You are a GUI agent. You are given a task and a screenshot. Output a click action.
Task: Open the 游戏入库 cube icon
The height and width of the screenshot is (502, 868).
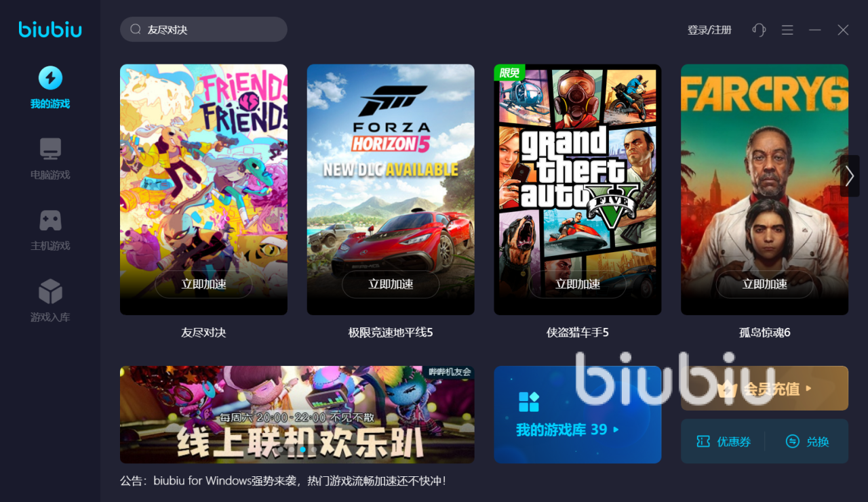point(50,291)
